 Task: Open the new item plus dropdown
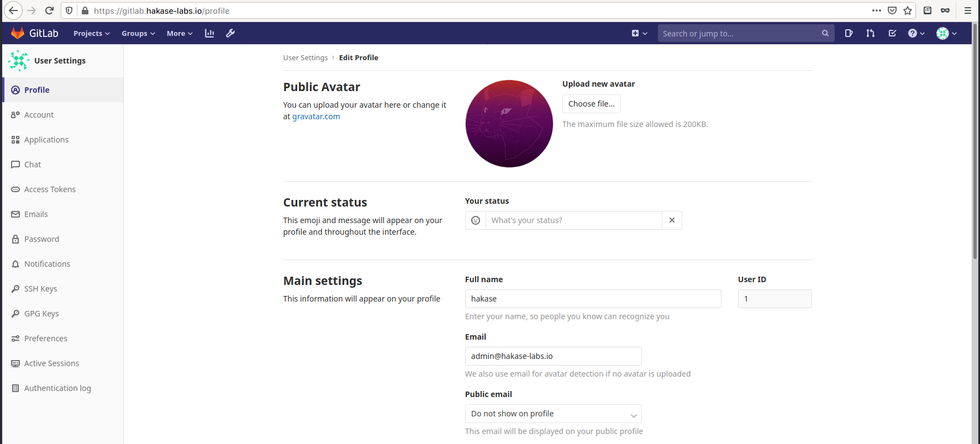click(x=639, y=33)
